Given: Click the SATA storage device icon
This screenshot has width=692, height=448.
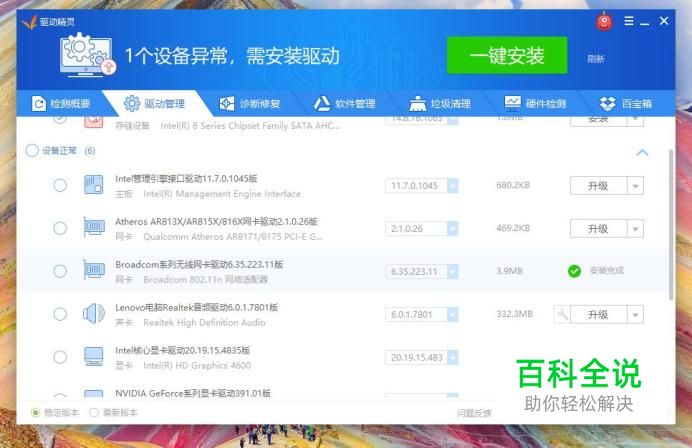Looking at the screenshot, I should pyautogui.click(x=94, y=122).
